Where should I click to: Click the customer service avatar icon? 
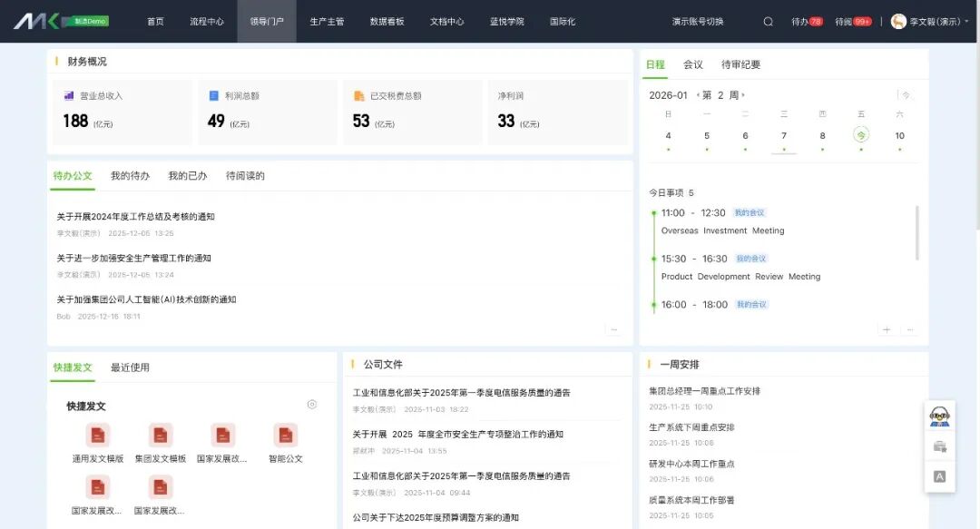(x=939, y=416)
